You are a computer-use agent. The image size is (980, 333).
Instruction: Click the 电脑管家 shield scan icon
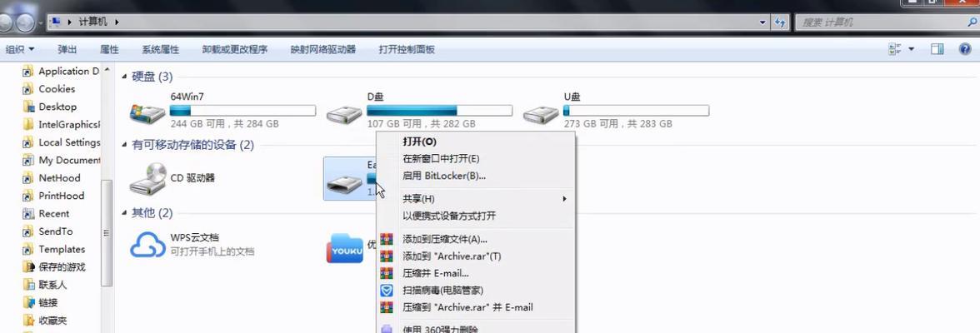387,291
